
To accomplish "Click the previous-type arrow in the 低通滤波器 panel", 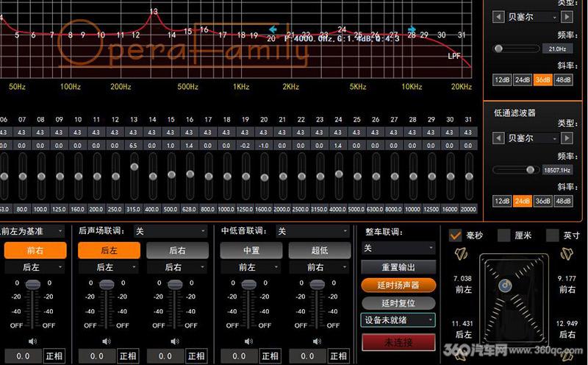I will coord(498,138).
